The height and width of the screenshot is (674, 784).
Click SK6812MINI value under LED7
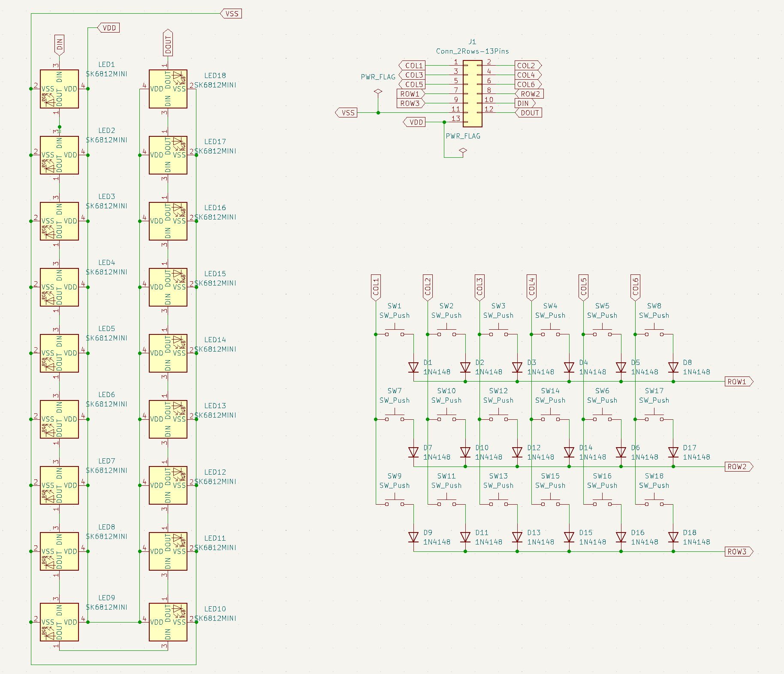(x=107, y=470)
